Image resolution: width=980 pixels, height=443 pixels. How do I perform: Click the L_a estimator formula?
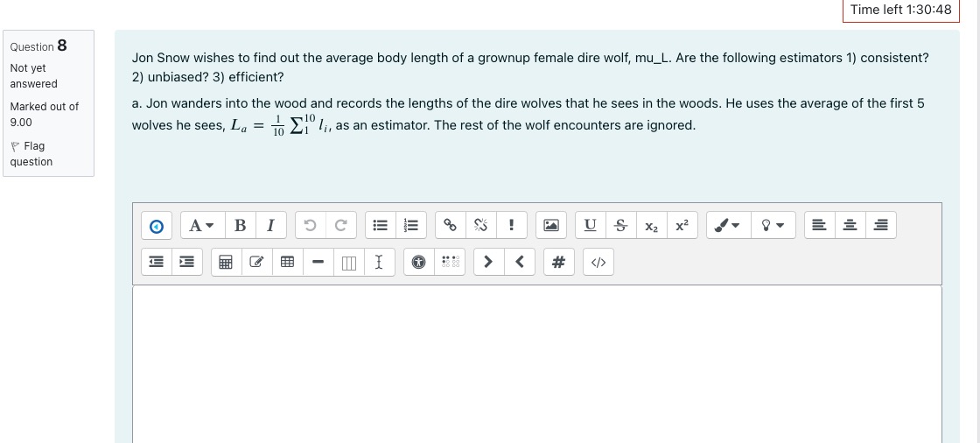(281, 125)
